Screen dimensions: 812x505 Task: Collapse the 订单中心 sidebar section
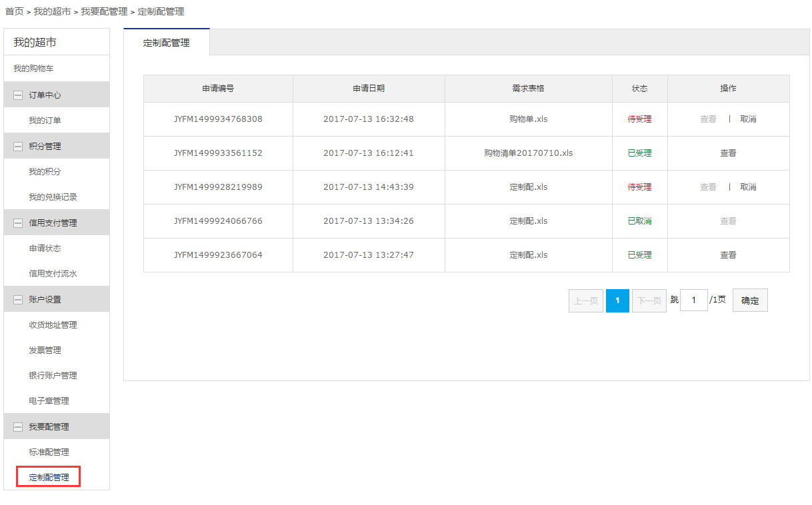[x=18, y=95]
